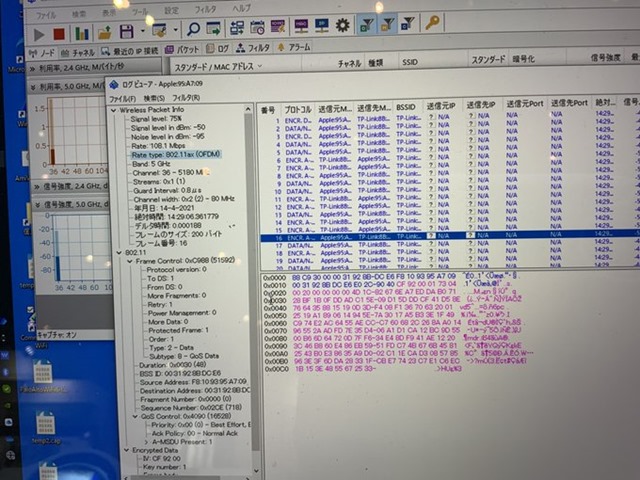Select the Protected Frame: 1 row
640x480 pixels.
click(178, 330)
